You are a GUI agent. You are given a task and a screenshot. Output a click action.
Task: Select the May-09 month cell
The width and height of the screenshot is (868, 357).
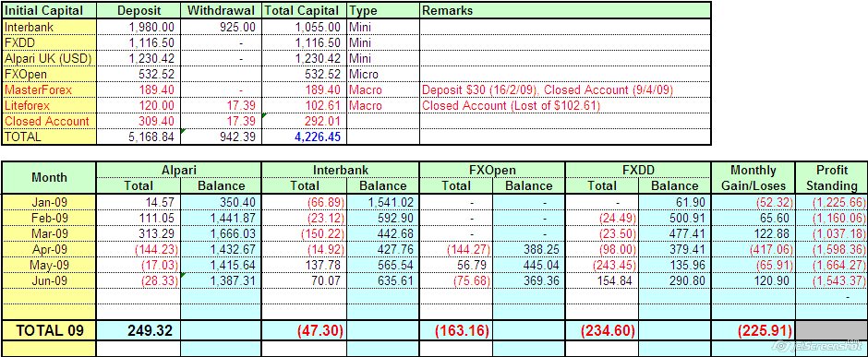pos(49,265)
